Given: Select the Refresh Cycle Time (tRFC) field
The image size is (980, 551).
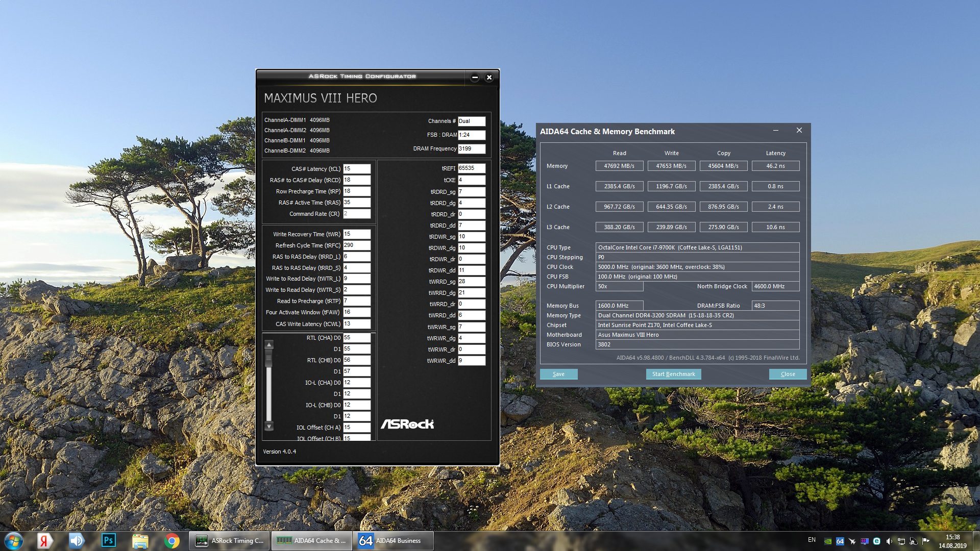Looking at the screenshot, I should (x=356, y=245).
